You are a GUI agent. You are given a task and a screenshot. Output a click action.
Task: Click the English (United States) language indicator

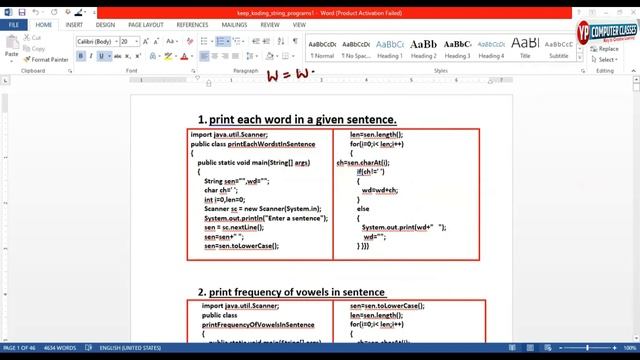130,348
